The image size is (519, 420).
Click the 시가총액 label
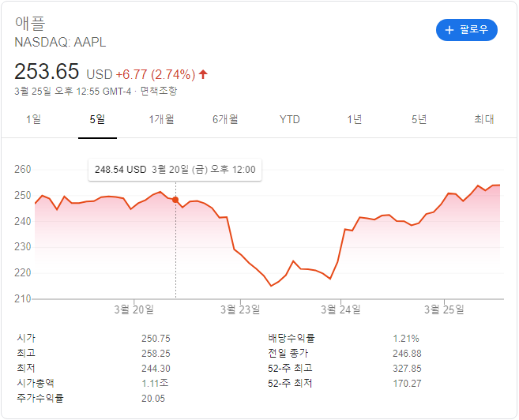(x=36, y=384)
